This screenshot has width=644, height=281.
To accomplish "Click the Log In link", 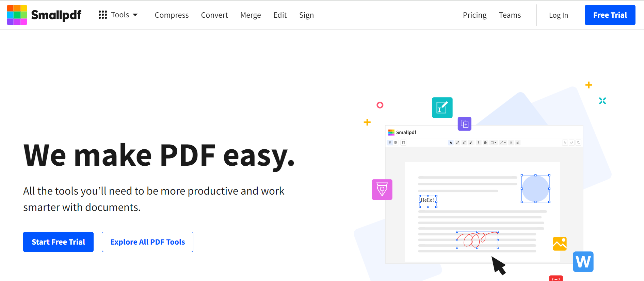I will (x=558, y=15).
